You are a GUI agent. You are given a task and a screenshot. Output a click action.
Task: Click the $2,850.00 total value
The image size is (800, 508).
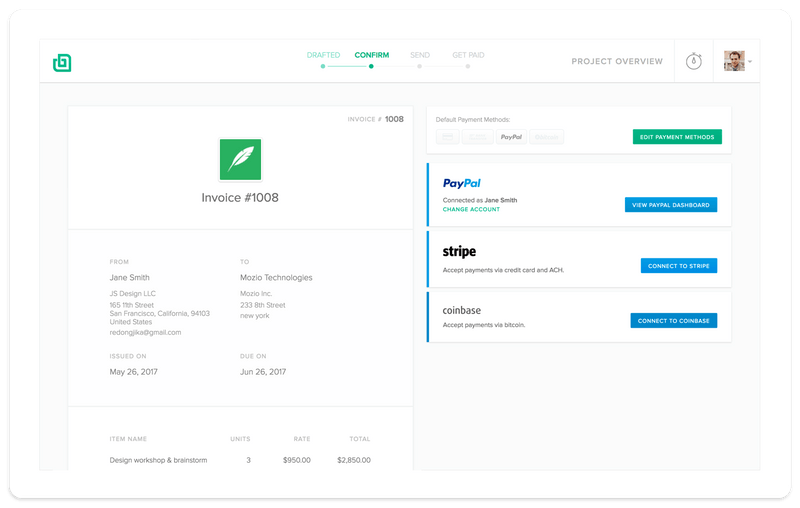pyautogui.click(x=354, y=460)
